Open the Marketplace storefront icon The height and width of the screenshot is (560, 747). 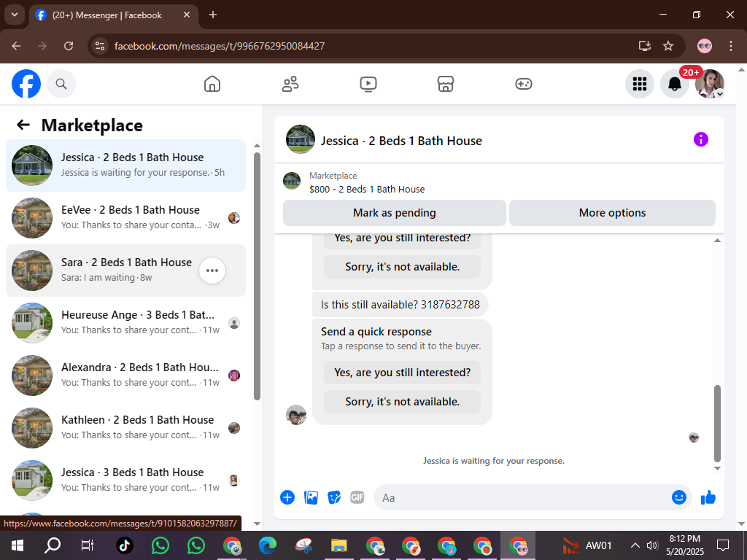click(x=446, y=84)
